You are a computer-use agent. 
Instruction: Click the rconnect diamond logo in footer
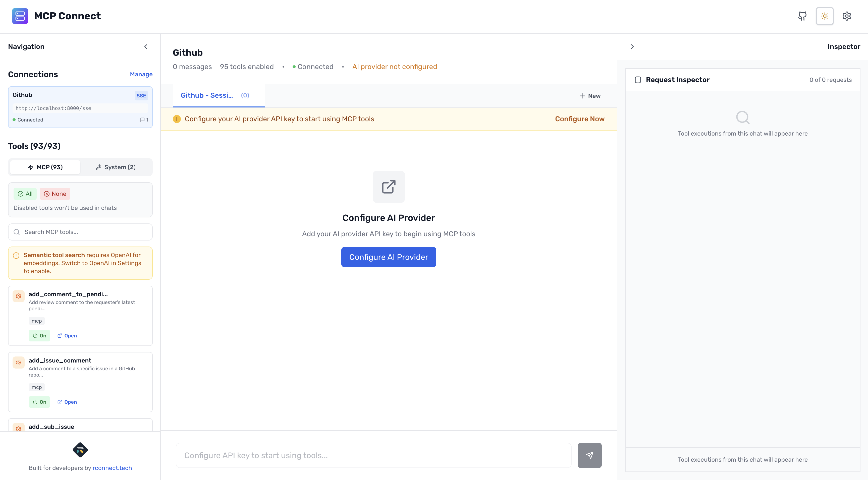80,450
